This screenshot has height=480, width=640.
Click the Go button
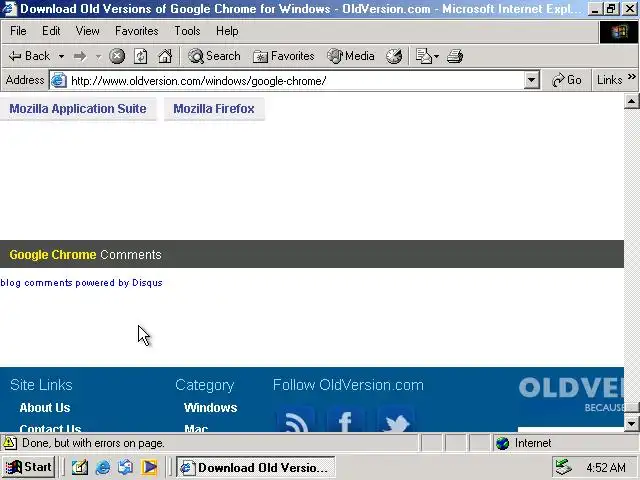click(x=567, y=80)
